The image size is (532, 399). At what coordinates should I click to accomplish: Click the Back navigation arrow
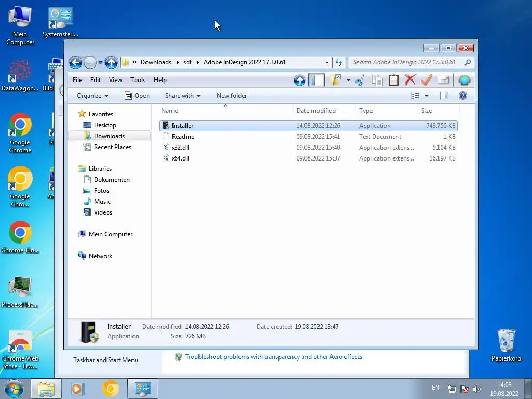click(75, 62)
